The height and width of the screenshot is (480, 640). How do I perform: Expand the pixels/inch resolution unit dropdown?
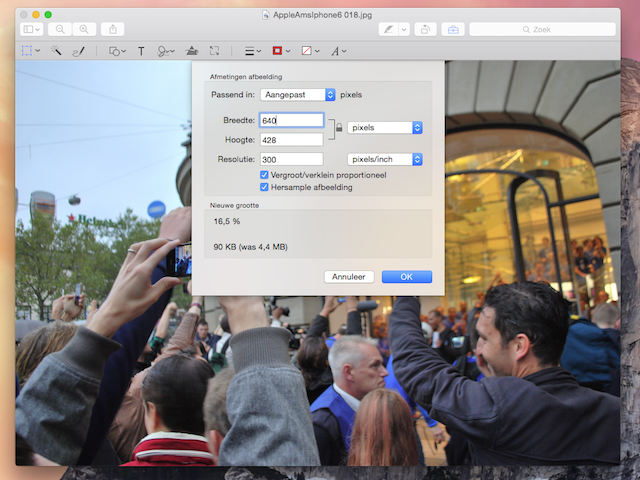pos(385,159)
